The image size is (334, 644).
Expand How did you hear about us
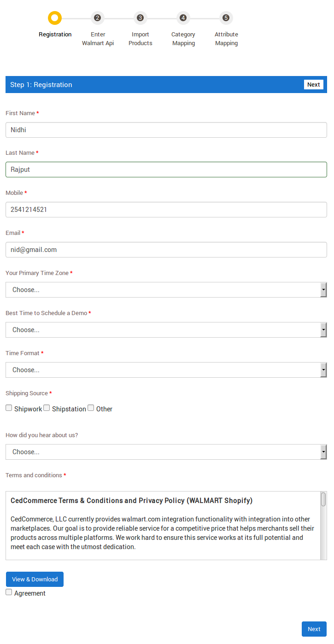point(166,452)
